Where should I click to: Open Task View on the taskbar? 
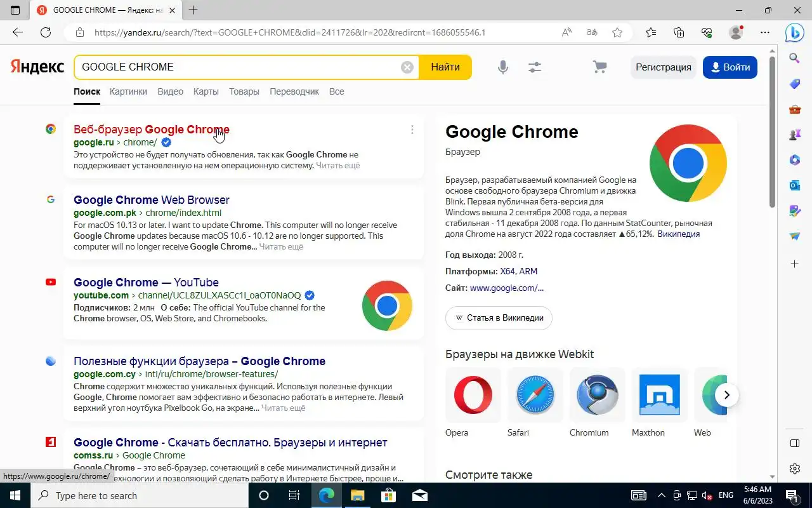point(294,495)
